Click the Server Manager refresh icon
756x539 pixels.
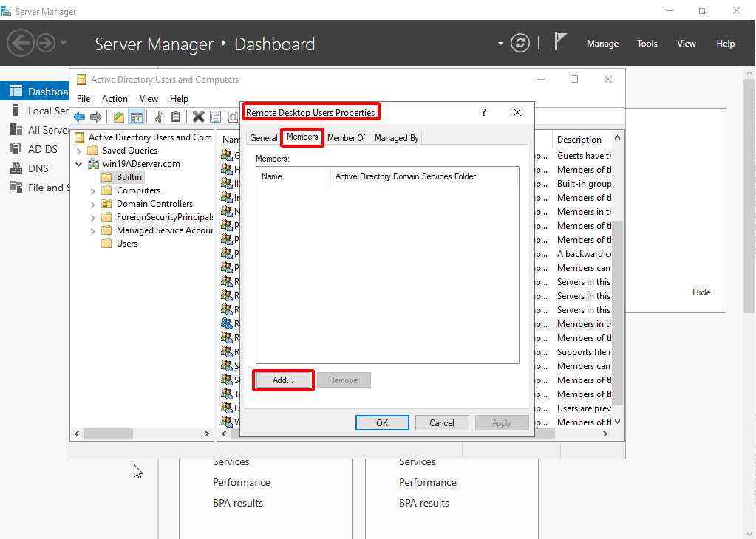click(520, 43)
